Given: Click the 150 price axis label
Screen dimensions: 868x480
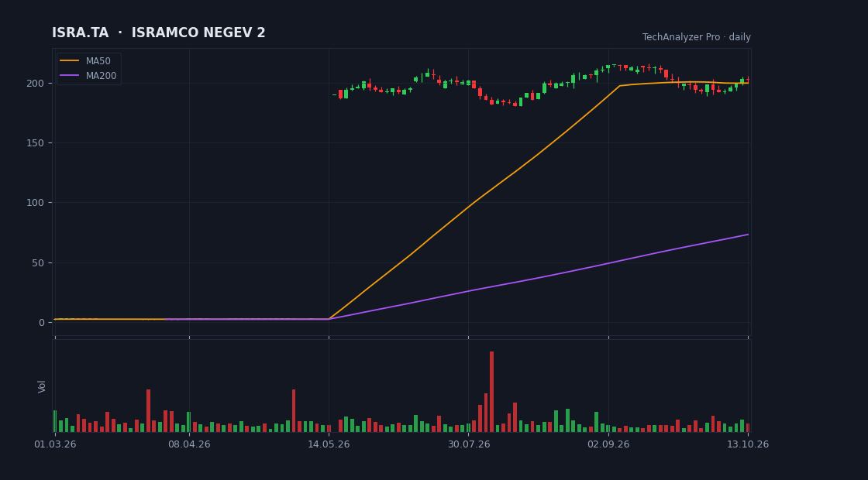Looking at the screenshot, I should click(x=36, y=143).
